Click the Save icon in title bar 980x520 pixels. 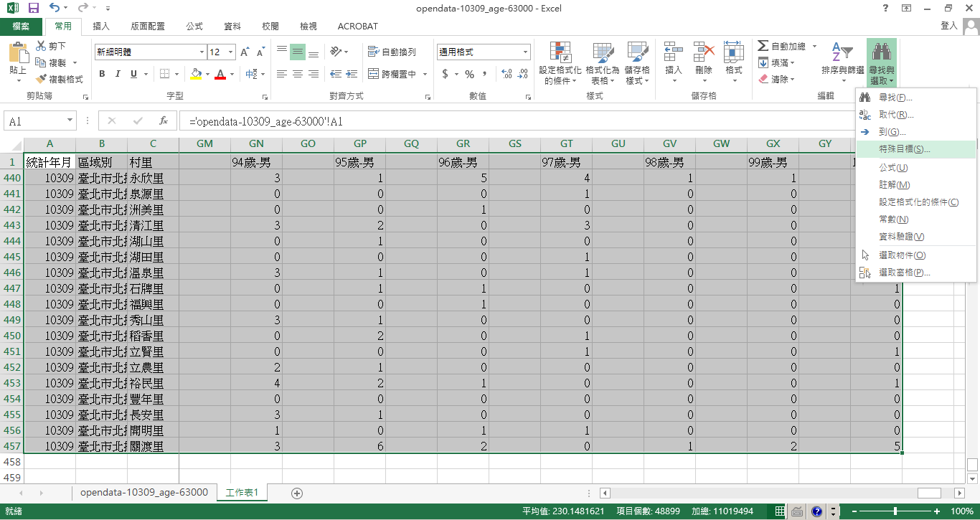pyautogui.click(x=33, y=9)
